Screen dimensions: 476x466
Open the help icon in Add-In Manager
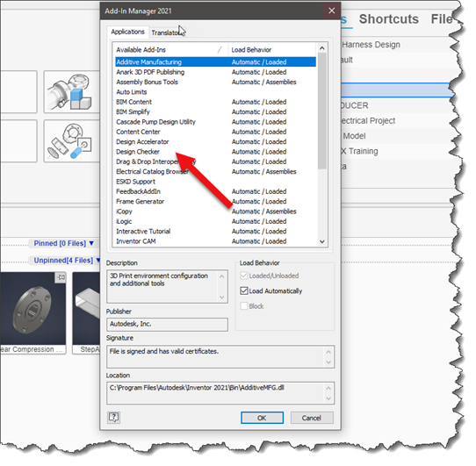pyautogui.click(x=114, y=418)
